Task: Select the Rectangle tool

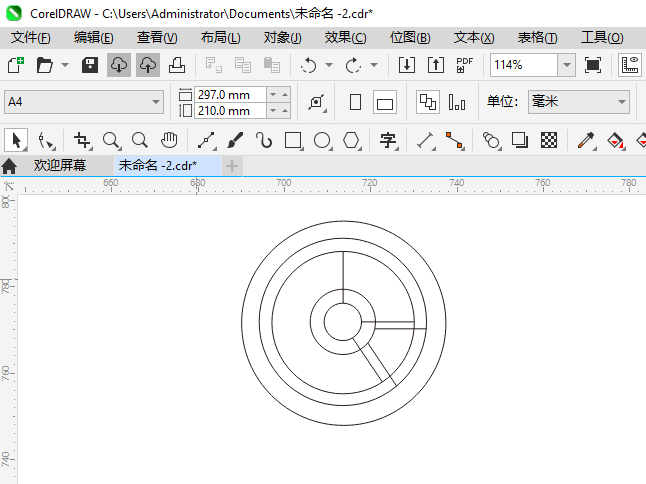Action: (294, 140)
